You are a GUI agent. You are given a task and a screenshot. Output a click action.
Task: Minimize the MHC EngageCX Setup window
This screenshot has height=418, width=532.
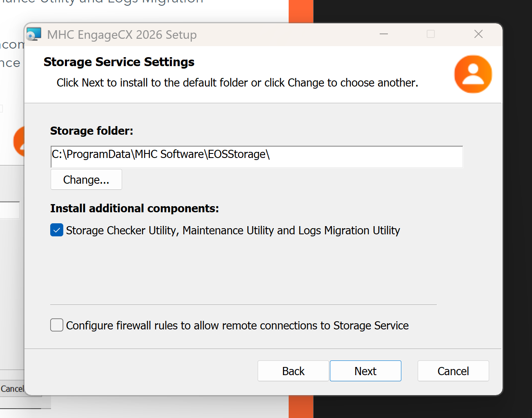384,34
